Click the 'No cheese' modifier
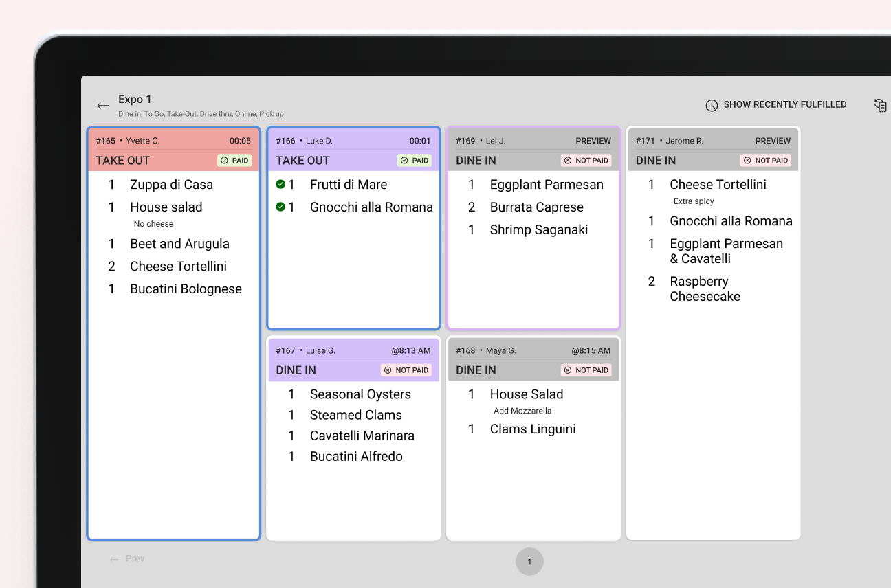This screenshot has width=891, height=588. click(153, 224)
